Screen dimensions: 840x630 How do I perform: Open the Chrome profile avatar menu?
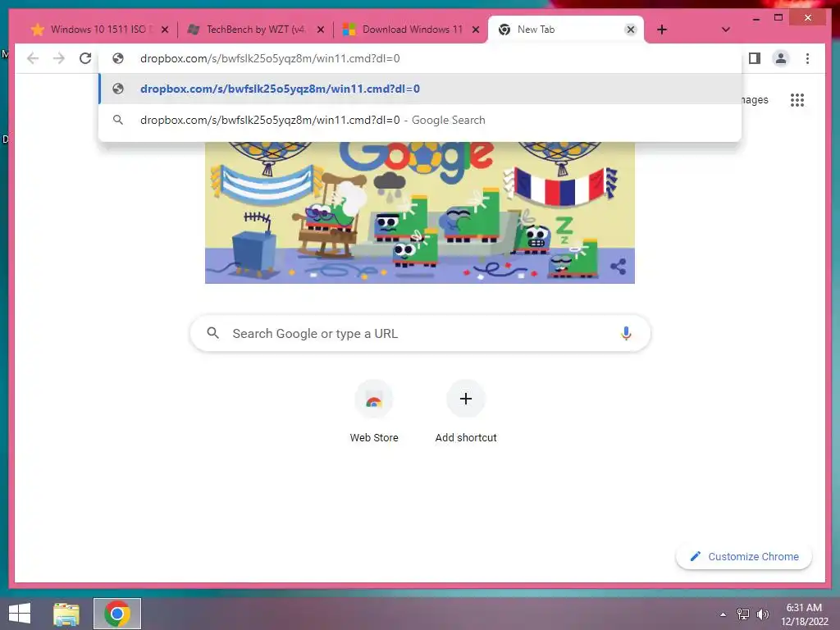[x=781, y=58]
